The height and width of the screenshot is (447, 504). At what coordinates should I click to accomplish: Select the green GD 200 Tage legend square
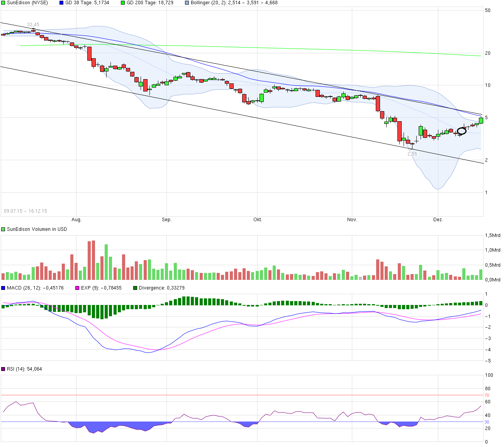(x=123, y=3)
